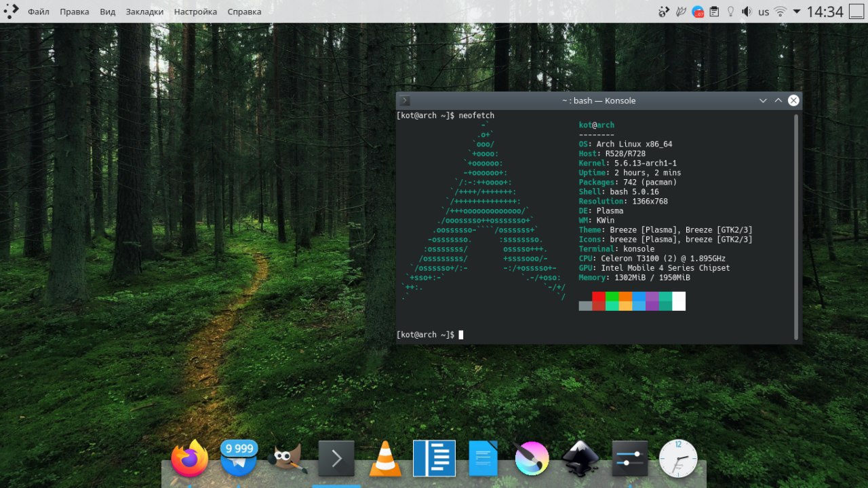The width and height of the screenshot is (868, 488).
Task: Open the KDE application launcher icon
Action: tap(12, 12)
